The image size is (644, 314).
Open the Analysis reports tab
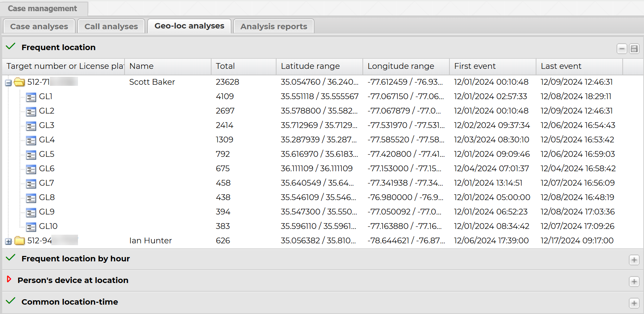[x=274, y=26]
